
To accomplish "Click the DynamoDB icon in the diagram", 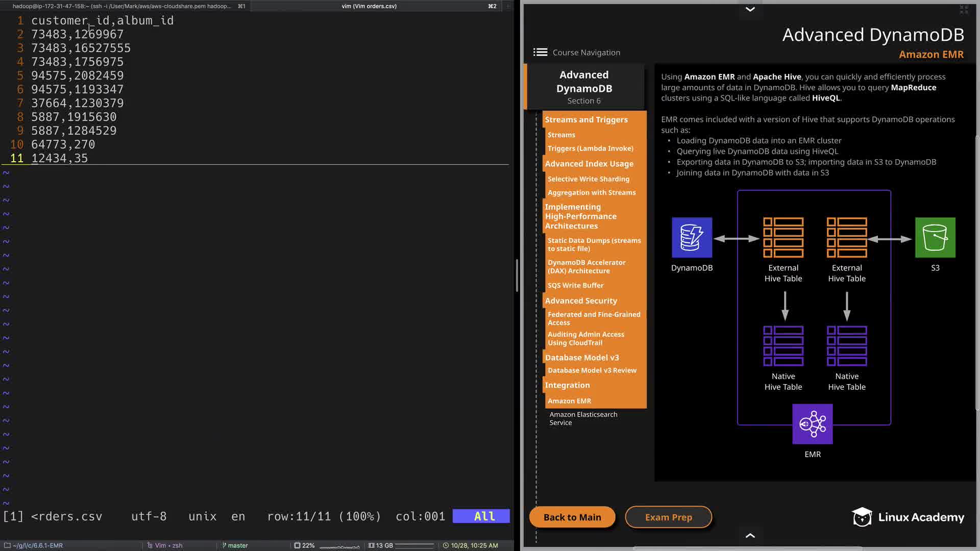I will click(692, 238).
